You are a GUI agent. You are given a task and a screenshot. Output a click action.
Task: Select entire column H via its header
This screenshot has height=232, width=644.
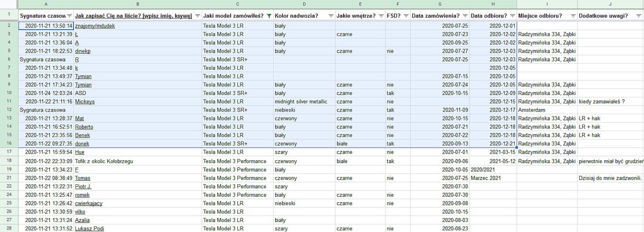[x=493, y=4]
